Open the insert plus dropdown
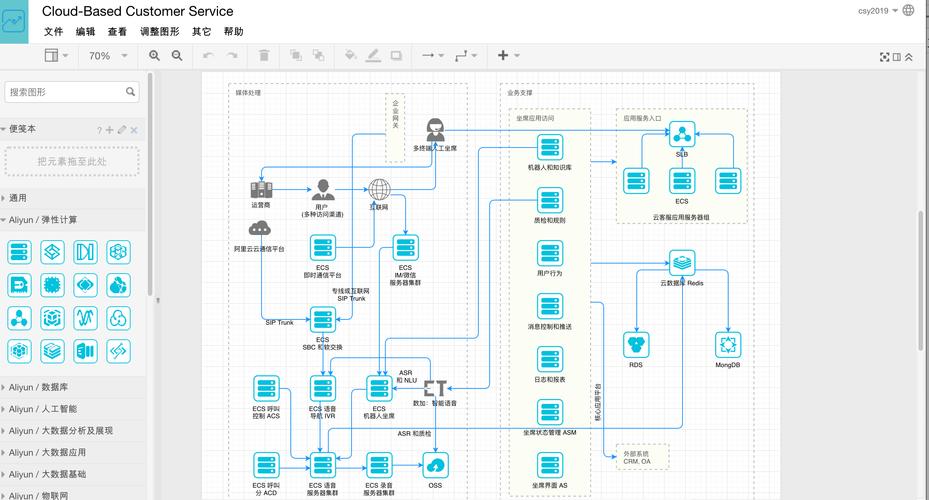This screenshot has height=500, width=929. [x=508, y=56]
